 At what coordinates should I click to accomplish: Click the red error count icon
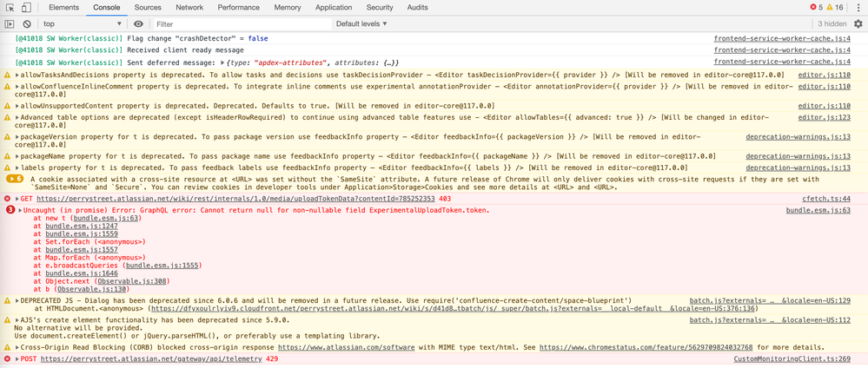click(812, 7)
